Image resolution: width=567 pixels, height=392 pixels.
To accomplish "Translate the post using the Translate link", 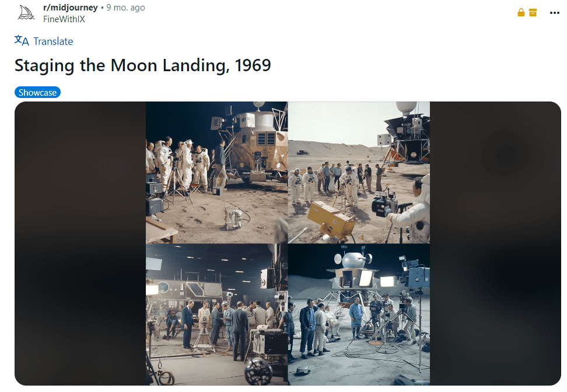I will pyautogui.click(x=53, y=41).
